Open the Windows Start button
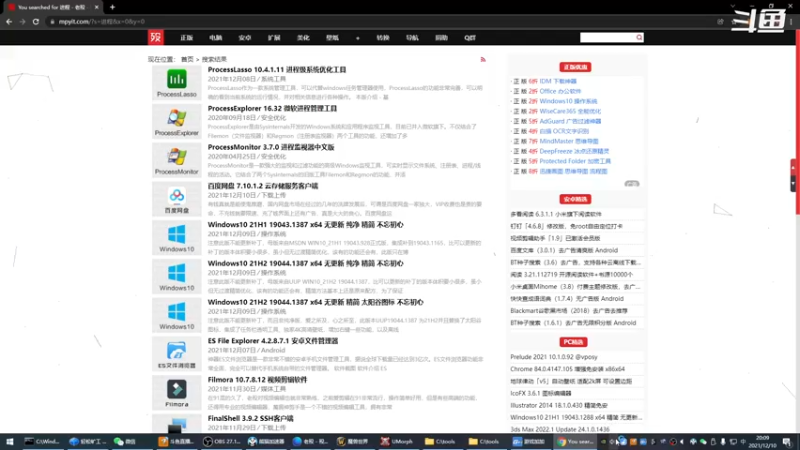 pos(9,442)
